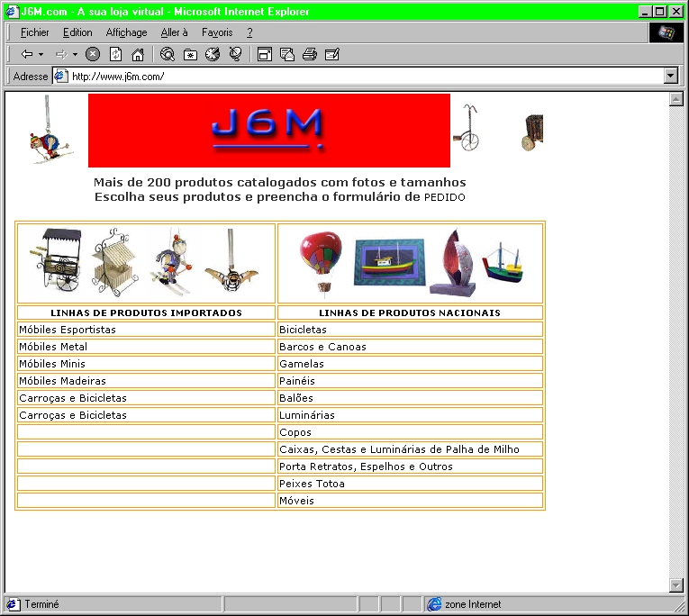Click the Channels globe toolbar icon

click(x=236, y=54)
